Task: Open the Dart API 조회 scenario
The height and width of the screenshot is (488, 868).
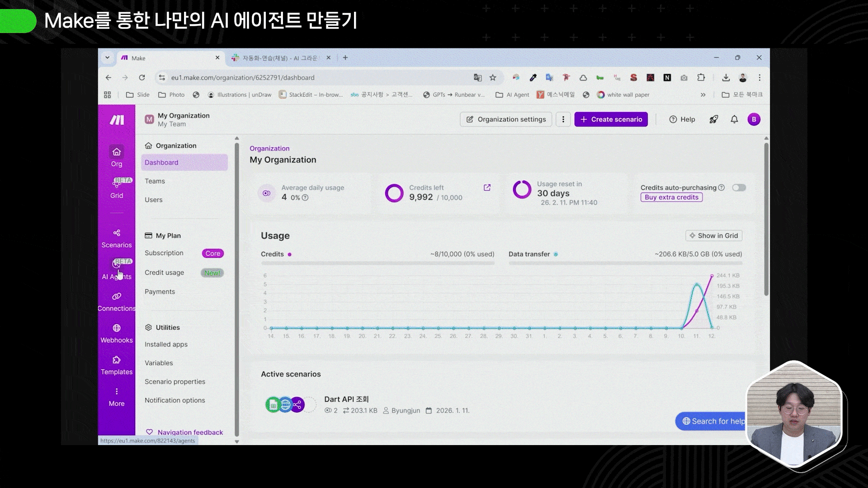Action: pos(346,399)
